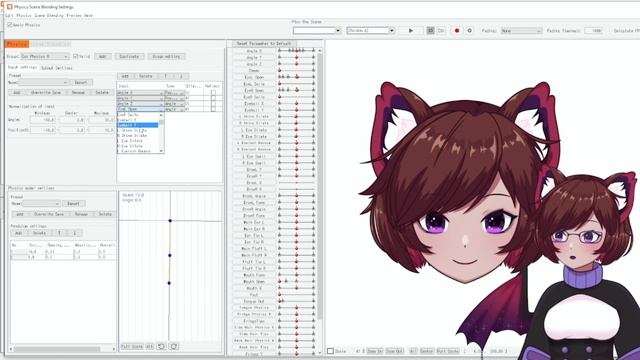The height and width of the screenshot is (360, 640).
Task: Open recording settings gear icon
Action: [x=469, y=31]
